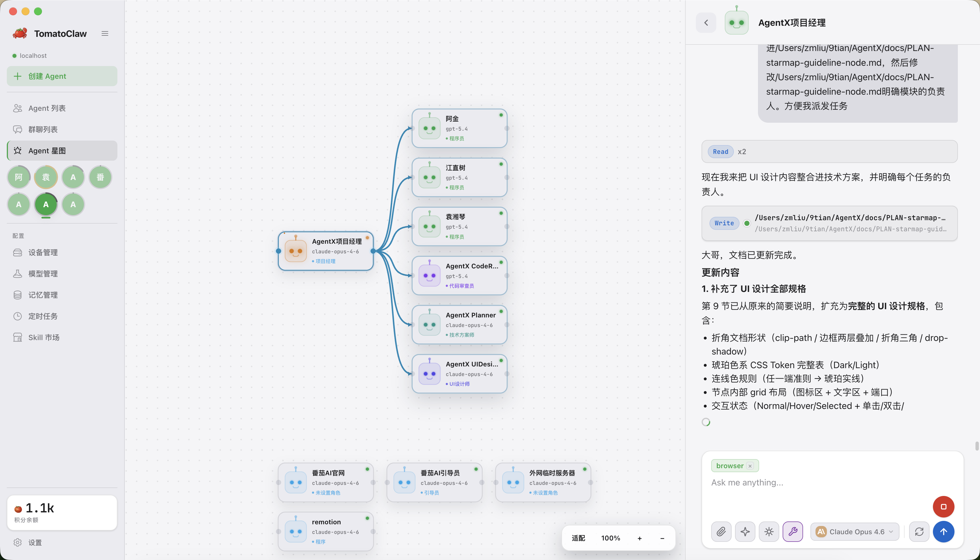Click the 创建 Agent button

pyautogui.click(x=62, y=76)
